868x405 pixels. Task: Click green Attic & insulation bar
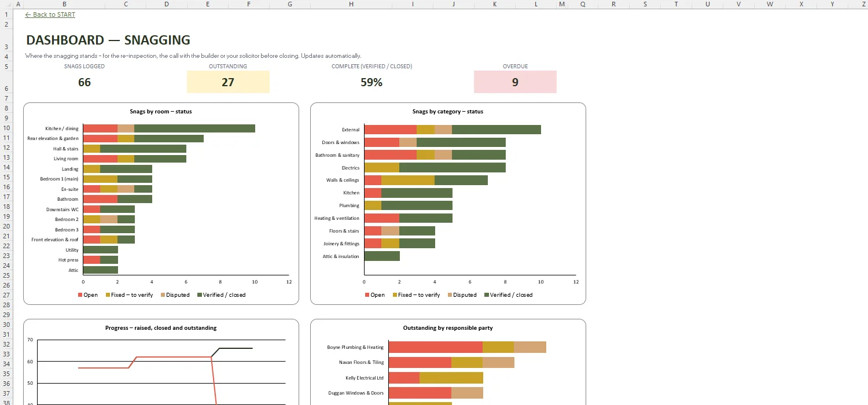(382, 256)
